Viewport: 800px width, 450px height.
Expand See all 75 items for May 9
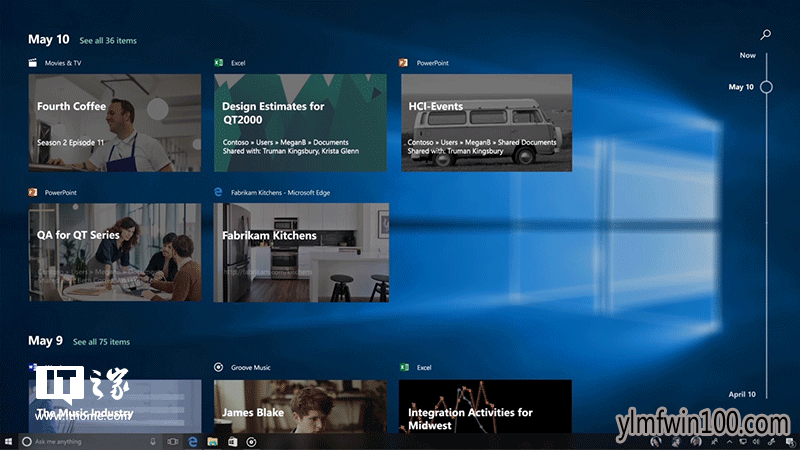click(101, 342)
